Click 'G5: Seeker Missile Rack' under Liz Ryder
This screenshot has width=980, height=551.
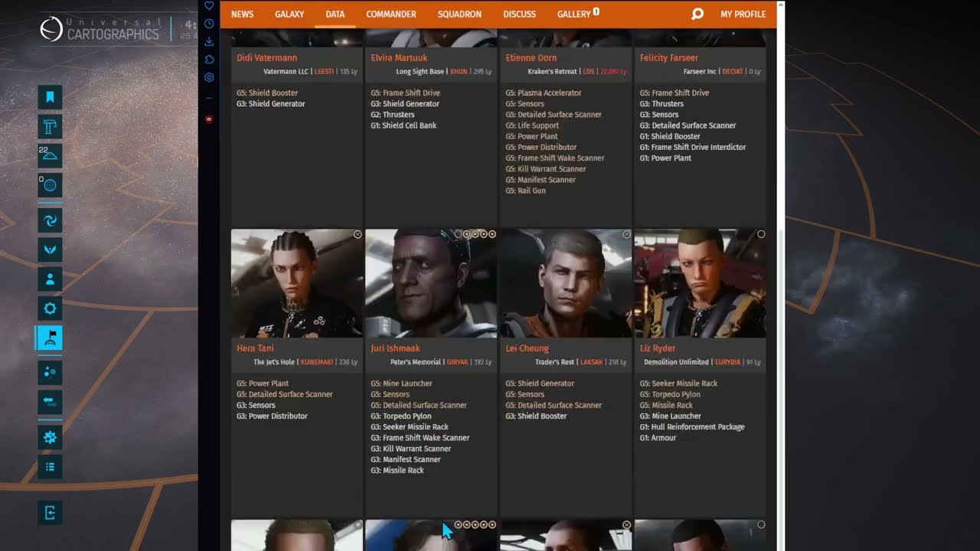pyautogui.click(x=679, y=383)
